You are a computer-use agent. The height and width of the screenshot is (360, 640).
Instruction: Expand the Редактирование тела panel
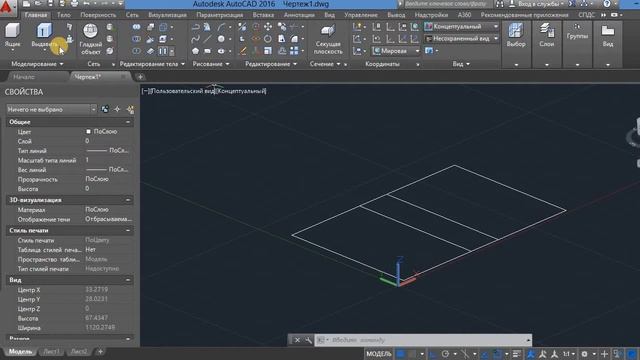tap(152, 64)
